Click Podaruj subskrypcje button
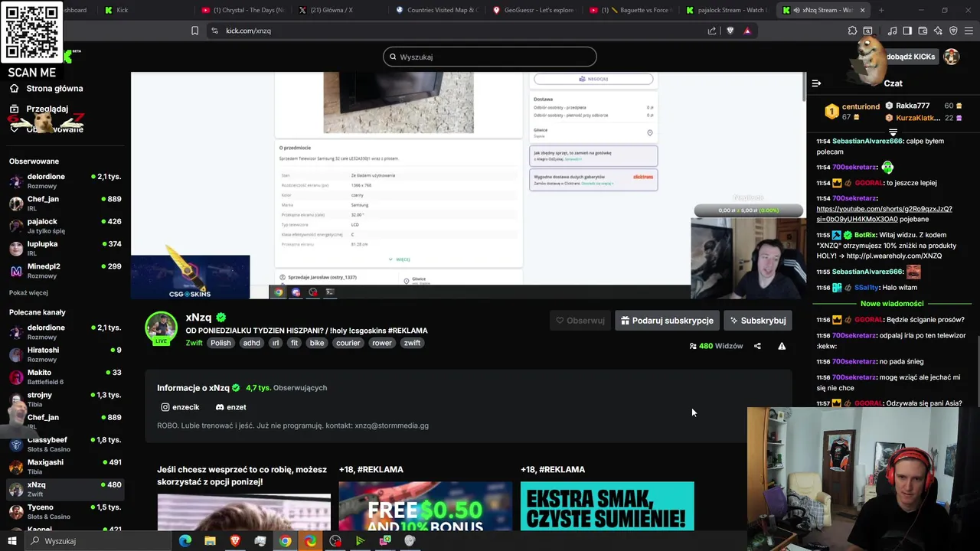Image resolution: width=980 pixels, height=551 pixels. pyautogui.click(x=667, y=321)
